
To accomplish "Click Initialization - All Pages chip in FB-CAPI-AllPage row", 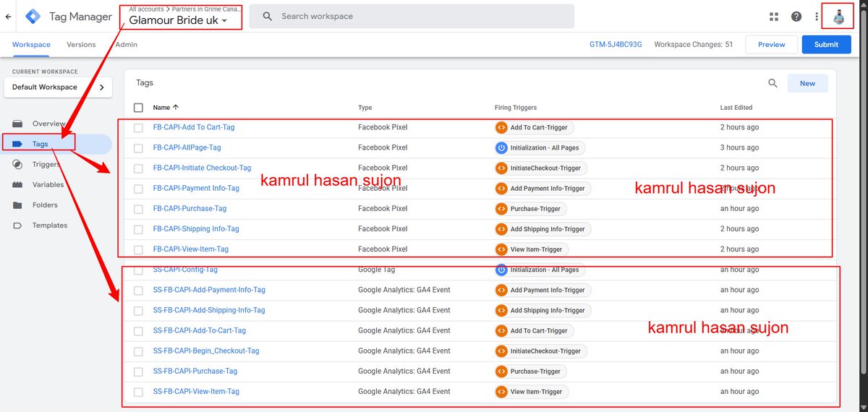I will coord(540,147).
